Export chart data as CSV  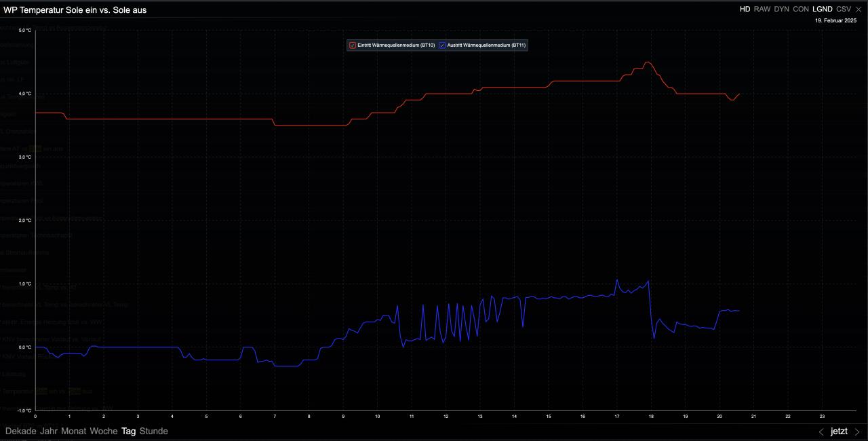(844, 9)
